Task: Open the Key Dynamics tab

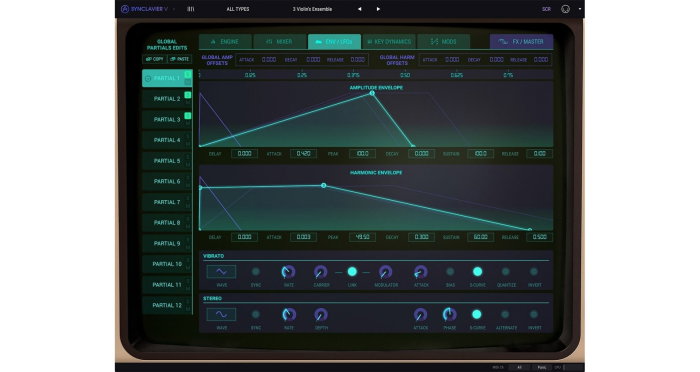Action: click(x=389, y=42)
